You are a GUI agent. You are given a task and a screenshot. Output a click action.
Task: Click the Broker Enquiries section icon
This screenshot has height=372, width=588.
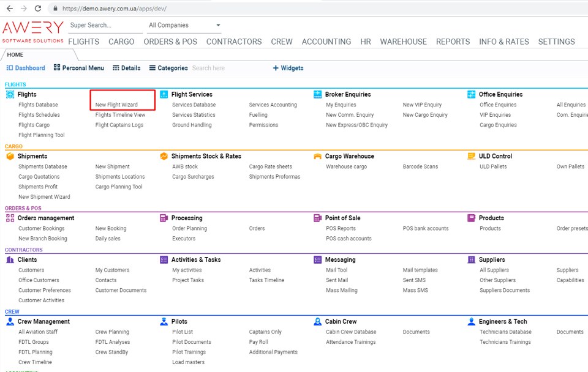(317, 94)
